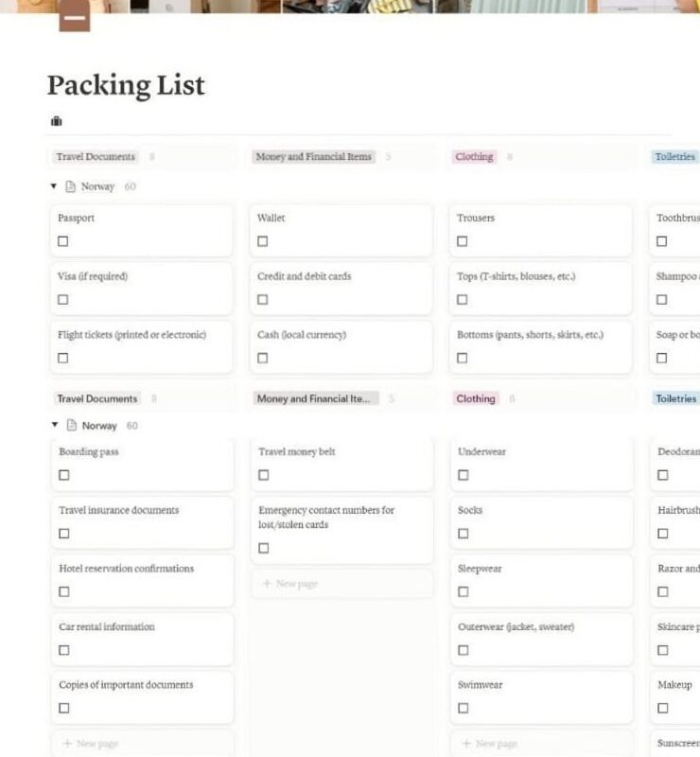Image resolution: width=700 pixels, height=757 pixels.
Task: Click New page under Travel Documents
Action: click(x=93, y=744)
